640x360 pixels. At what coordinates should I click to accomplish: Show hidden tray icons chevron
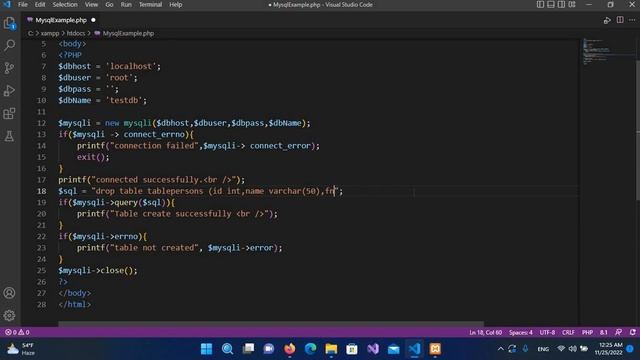tap(500, 349)
